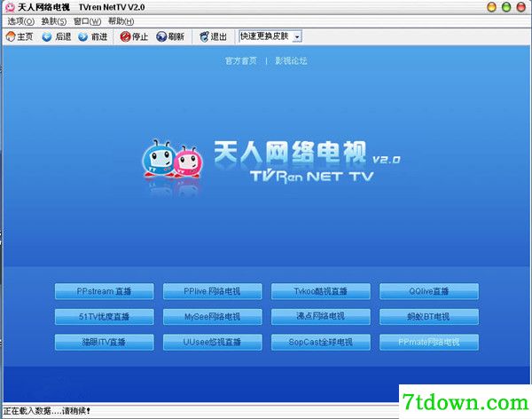Close the window with red button
The height and width of the screenshot is (419, 532).
[520, 7]
